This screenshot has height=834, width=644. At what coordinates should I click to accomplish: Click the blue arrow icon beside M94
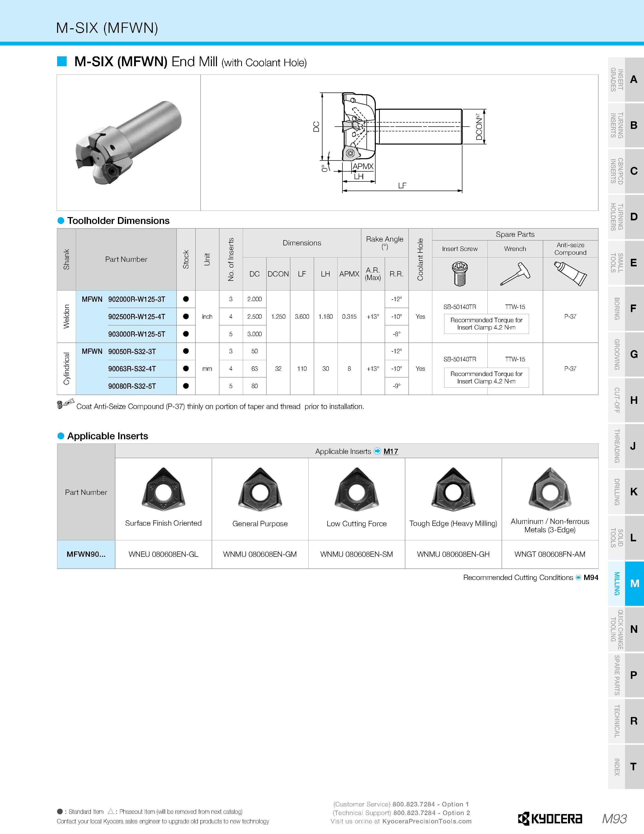(578, 577)
